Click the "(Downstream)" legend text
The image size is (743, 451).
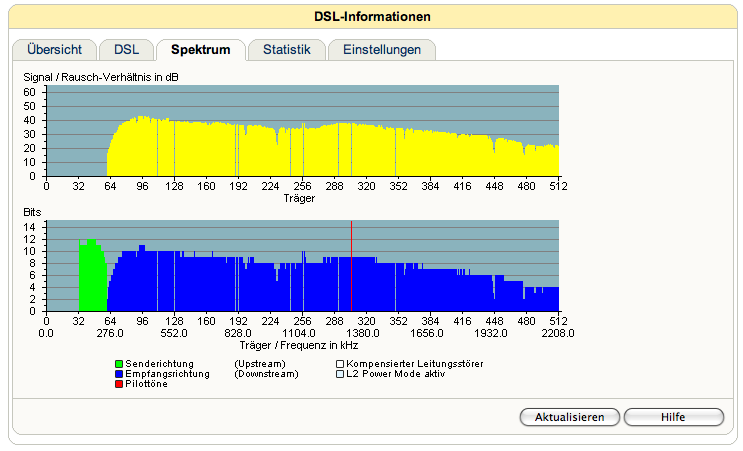point(266,374)
